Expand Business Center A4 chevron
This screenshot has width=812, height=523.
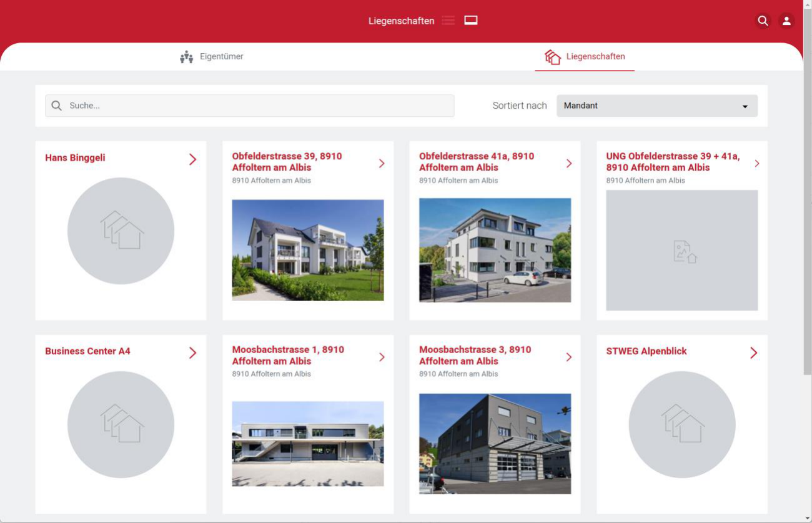pyautogui.click(x=192, y=353)
